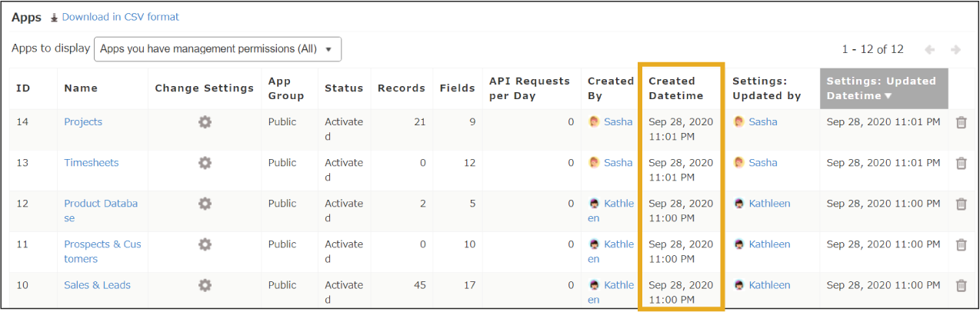Click trash icon for Prospects & Customers
Viewport: 980px width, 312px height.
click(x=961, y=244)
